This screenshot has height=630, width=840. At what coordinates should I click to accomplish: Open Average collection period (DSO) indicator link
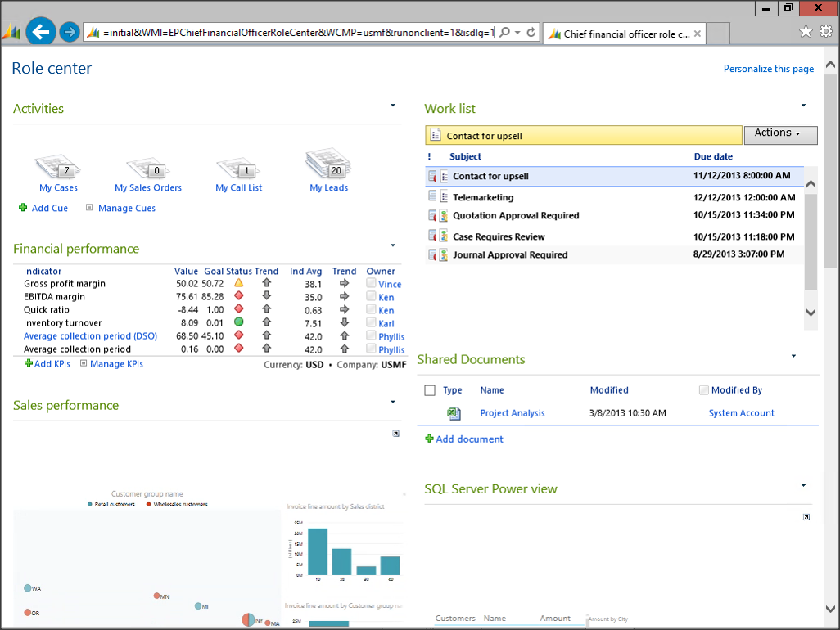(x=90, y=336)
